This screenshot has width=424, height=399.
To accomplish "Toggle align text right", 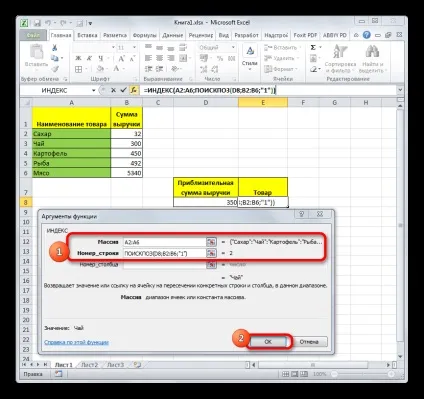I will (171, 58).
